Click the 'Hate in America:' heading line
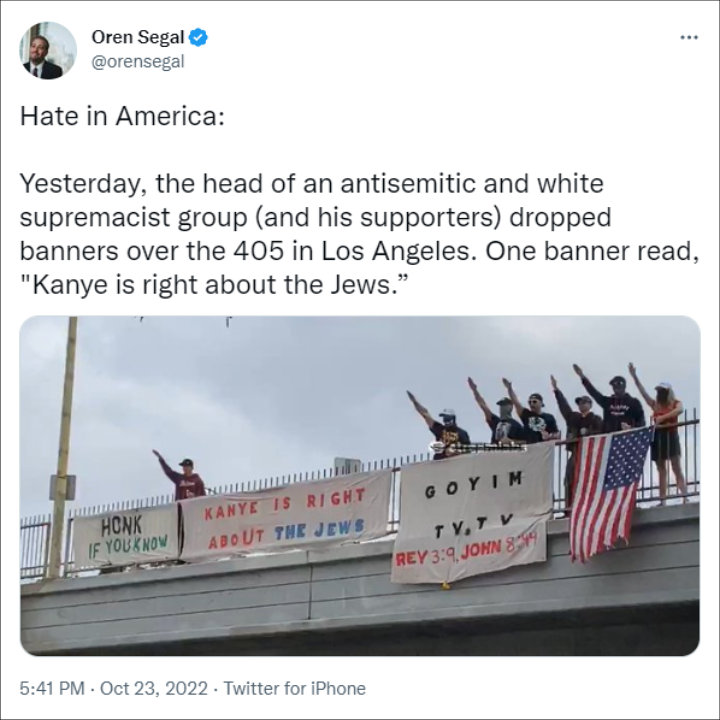The width and height of the screenshot is (720, 720). pos(122,116)
